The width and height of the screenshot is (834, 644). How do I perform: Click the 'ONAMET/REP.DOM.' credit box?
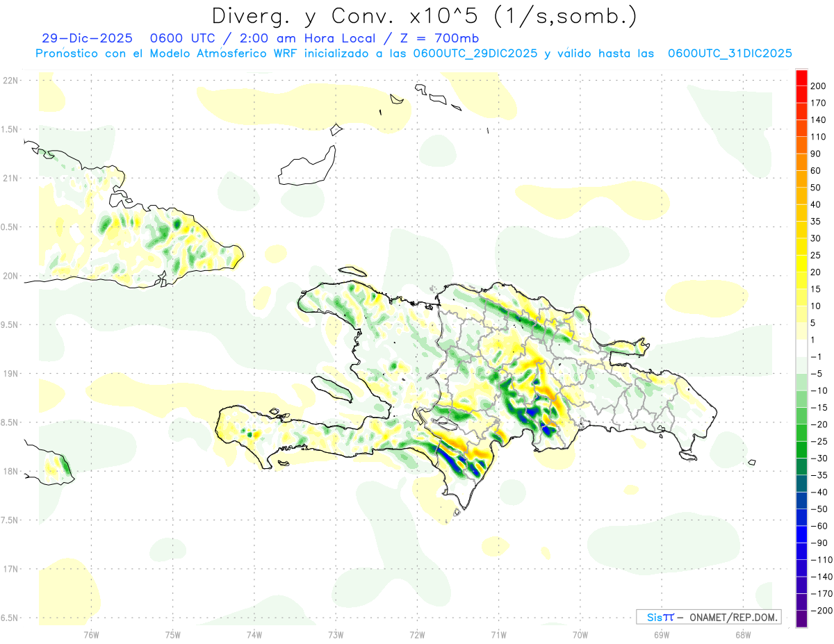point(708,617)
